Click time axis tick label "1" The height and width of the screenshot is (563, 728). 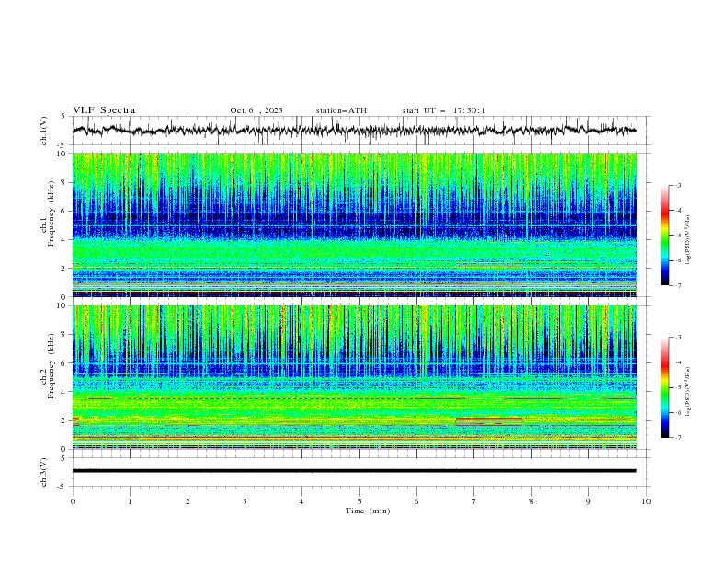tap(130, 501)
